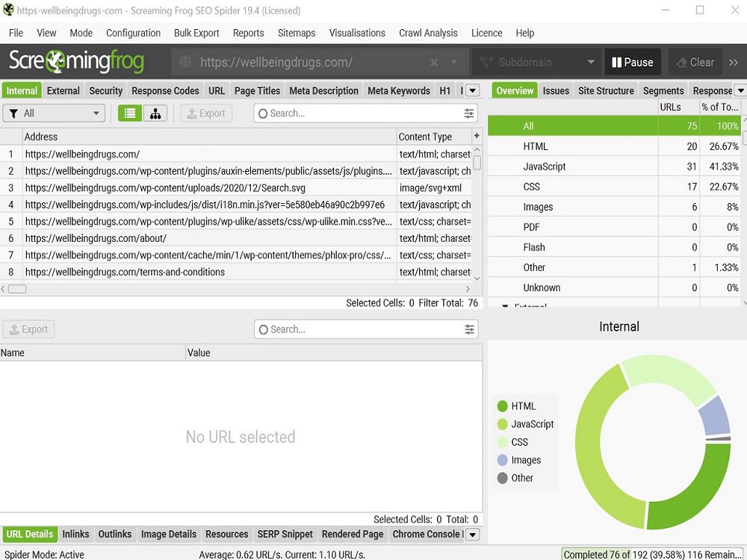Screen dimensions: 747x560
Task: Switch to the Inlinks tab
Action: click(75, 534)
